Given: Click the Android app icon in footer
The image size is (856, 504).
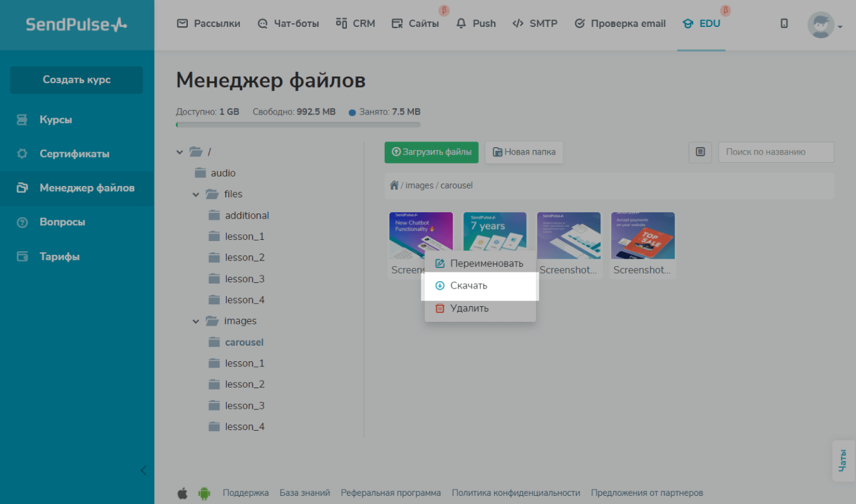Looking at the screenshot, I should [204, 493].
